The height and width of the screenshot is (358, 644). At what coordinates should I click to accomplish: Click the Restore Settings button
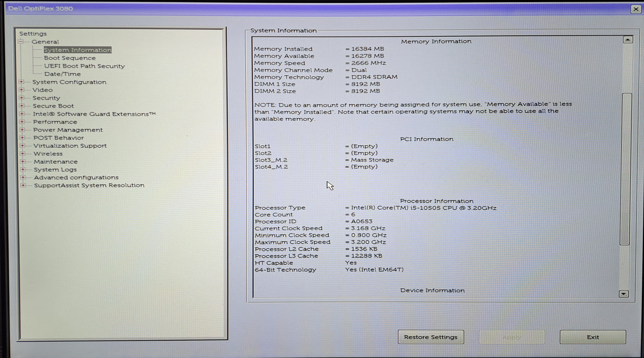[x=431, y=337]
